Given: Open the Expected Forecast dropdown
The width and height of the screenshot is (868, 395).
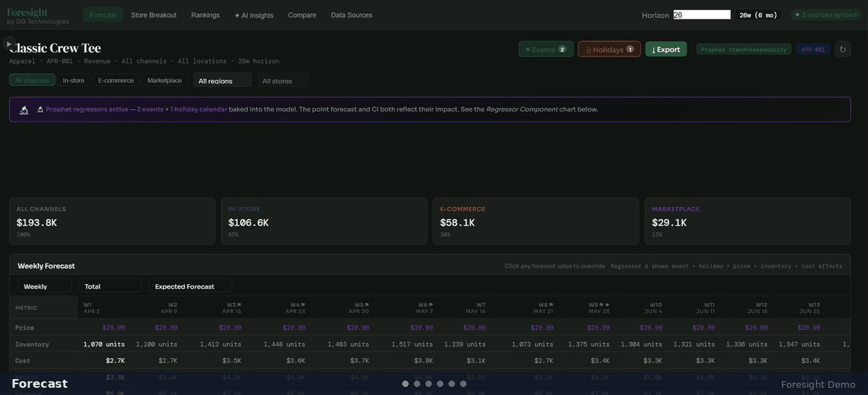Looking at the screenshot, I should (x=190, y=286).
